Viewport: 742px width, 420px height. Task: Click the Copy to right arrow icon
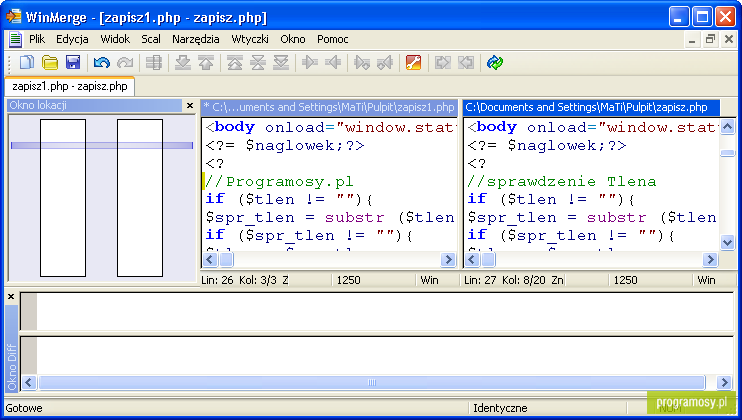coord(310,62)
